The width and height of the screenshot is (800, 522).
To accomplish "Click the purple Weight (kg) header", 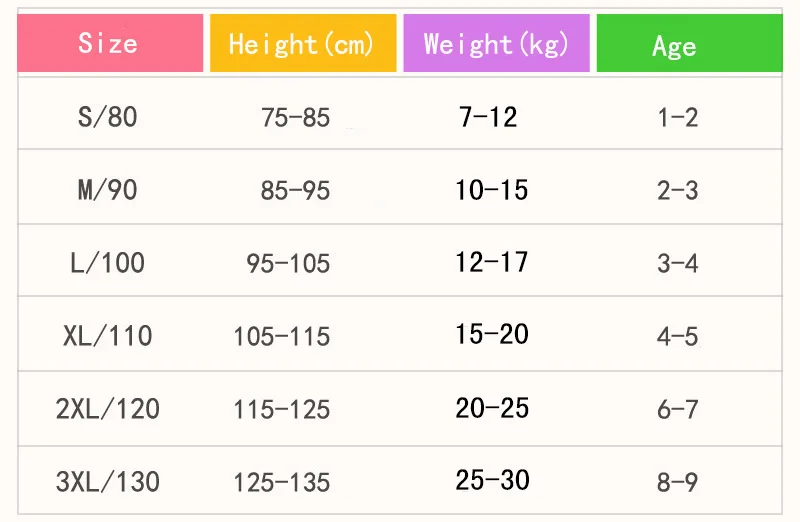I will click(496, 43).
